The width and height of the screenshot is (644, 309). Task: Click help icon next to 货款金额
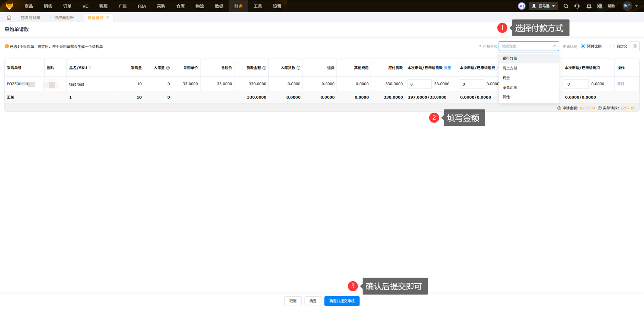tap(264, 68)
